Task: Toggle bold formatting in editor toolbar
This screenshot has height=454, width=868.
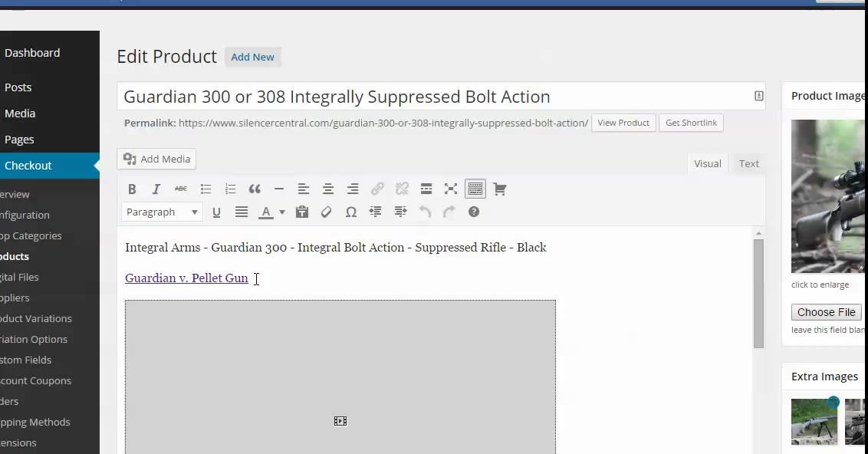Action: (x=132, y=189)
